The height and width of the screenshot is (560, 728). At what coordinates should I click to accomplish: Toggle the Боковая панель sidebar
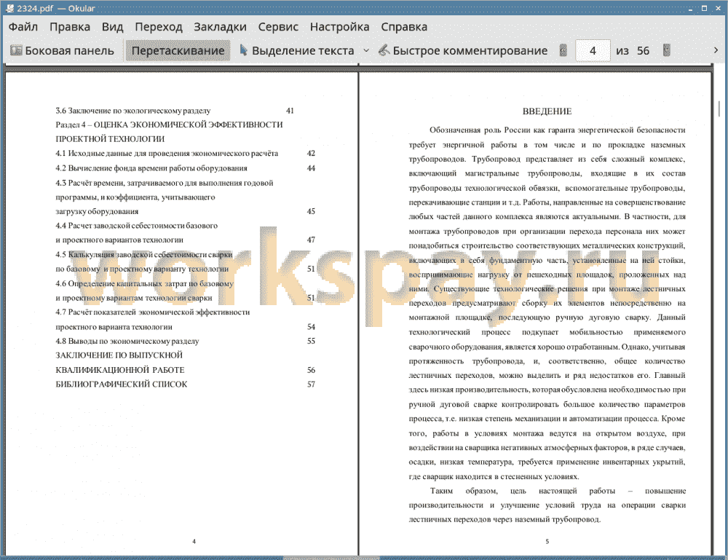(x=62, y=51)
